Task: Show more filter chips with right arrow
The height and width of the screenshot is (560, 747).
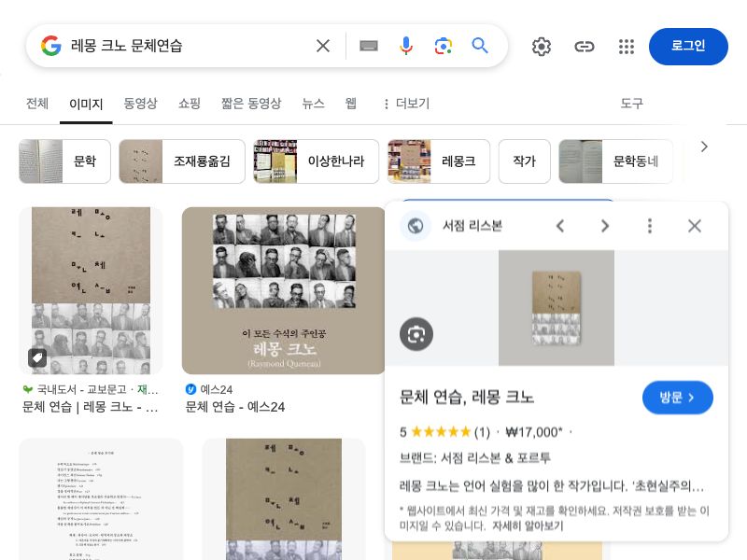Action: tap(704, 147)
